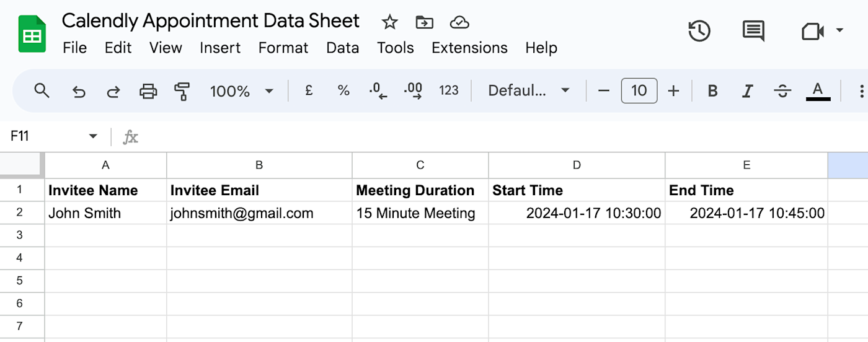Open the File menu

click(x=75, y=48)
